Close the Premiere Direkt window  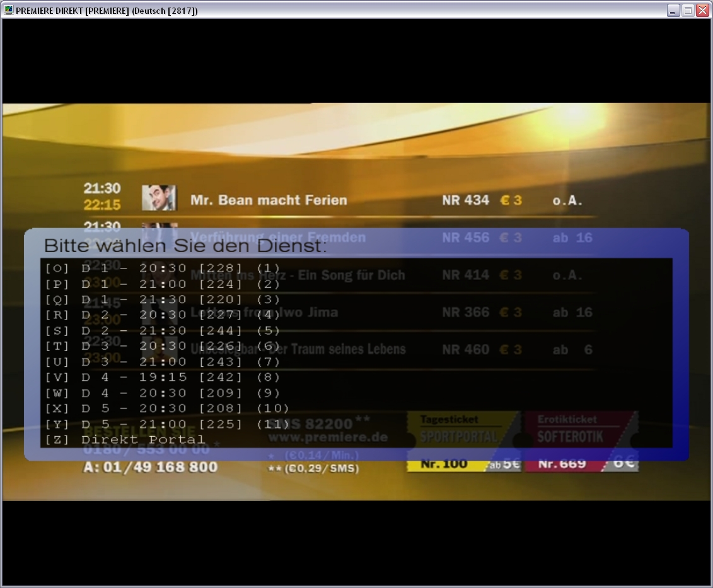tap(702, 11)
